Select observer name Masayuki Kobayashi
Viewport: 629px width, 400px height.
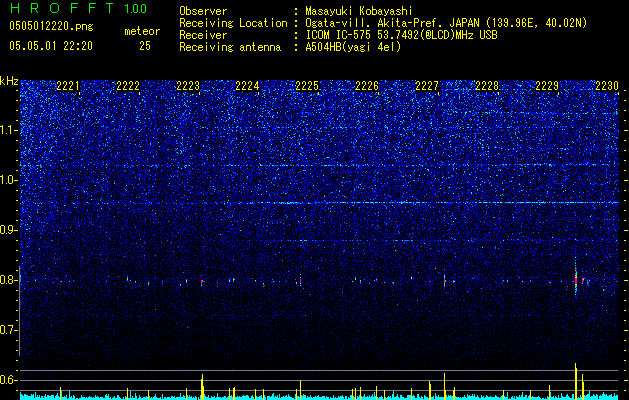coord(359,11)
